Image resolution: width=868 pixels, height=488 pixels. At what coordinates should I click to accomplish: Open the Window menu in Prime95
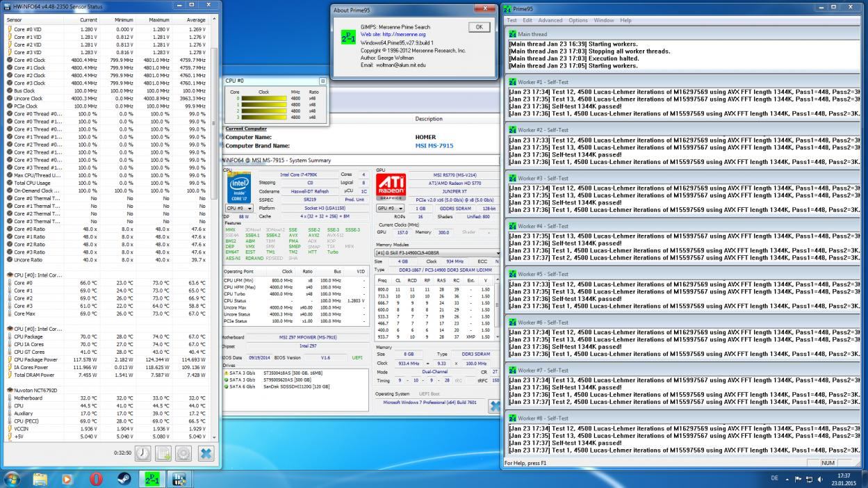click(604, 20)
